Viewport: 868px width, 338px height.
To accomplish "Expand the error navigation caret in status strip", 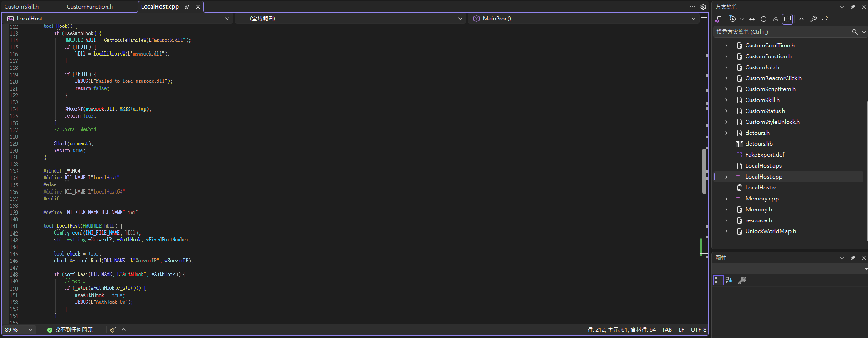I will (124, 330).
